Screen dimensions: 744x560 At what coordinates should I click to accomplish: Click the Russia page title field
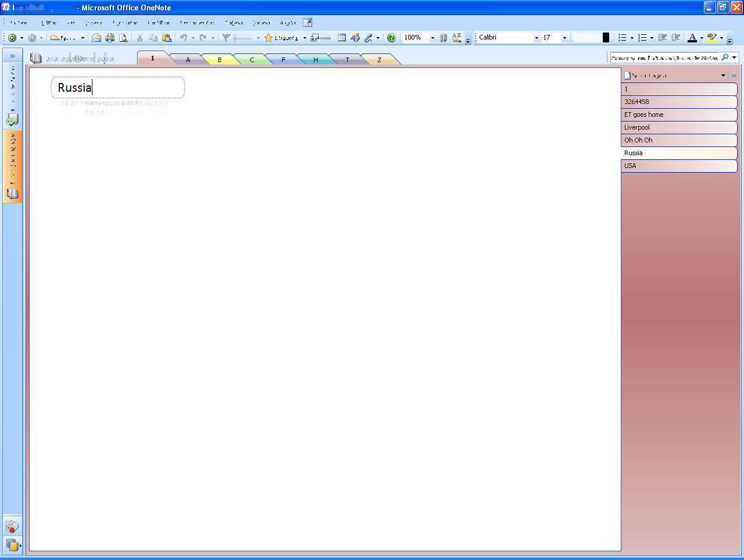pyautogui.click(x=118, y=88)
